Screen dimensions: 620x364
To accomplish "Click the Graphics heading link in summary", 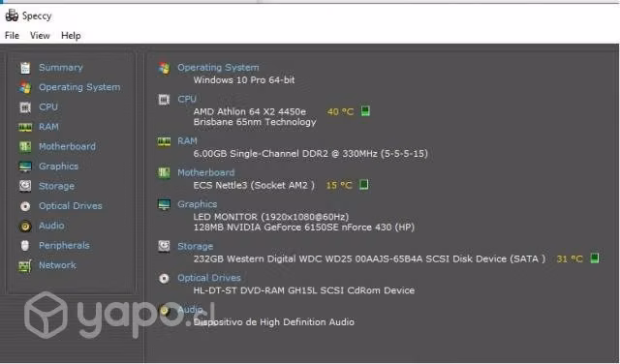I will [x=198, y=204].
